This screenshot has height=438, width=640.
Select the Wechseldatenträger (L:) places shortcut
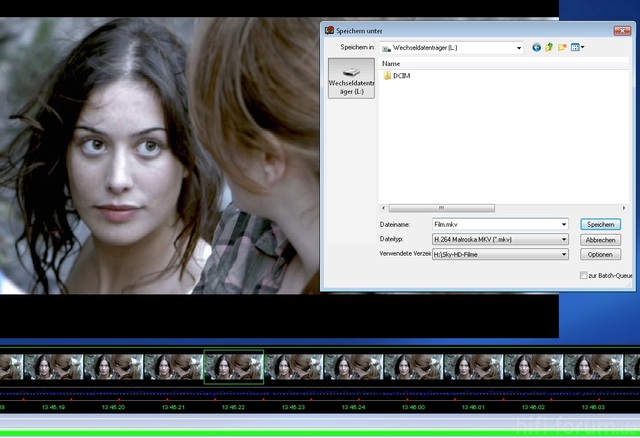[x=351, y=78]
